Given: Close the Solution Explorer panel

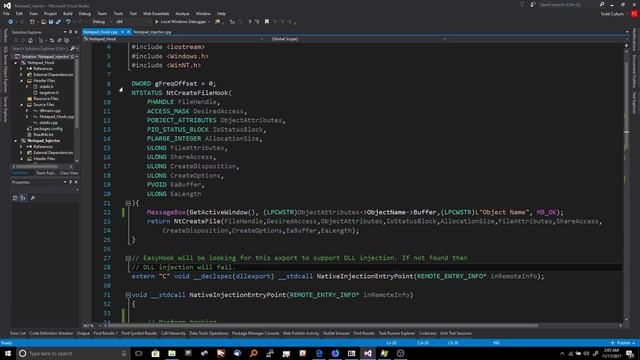Looking at the screenshot, I should (76, 32).
